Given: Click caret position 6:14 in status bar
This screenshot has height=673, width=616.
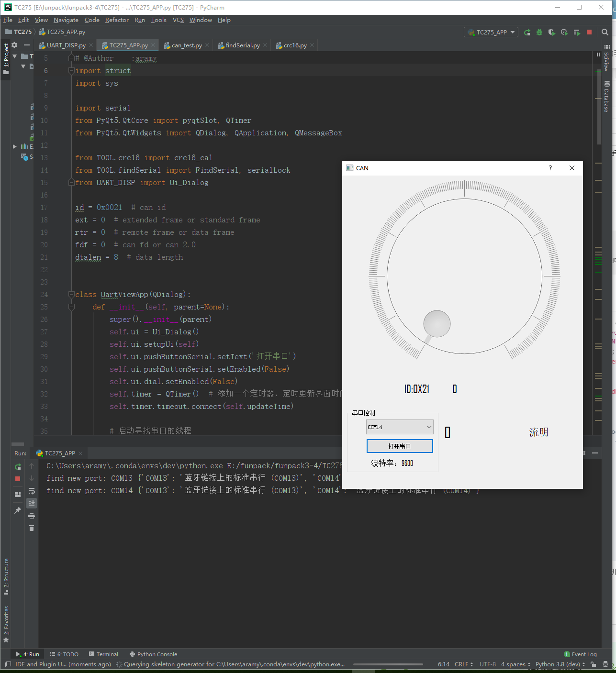Looking at the screenshot, I should click(444, 664).
